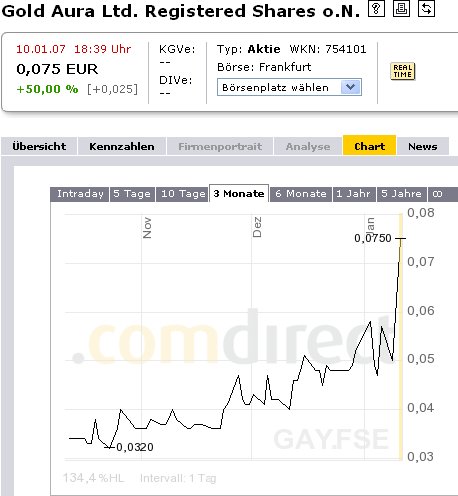Select the Firmenportrait tab
The height and width of the screenshot is (496, 458).
point(220,146)
